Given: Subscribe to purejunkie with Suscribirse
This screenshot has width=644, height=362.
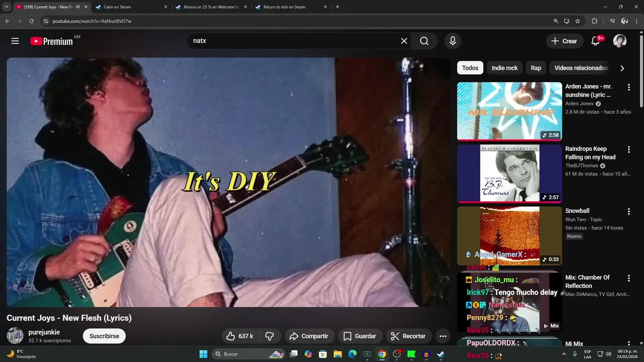Looking at the screenshot, I should pos(104,336).
